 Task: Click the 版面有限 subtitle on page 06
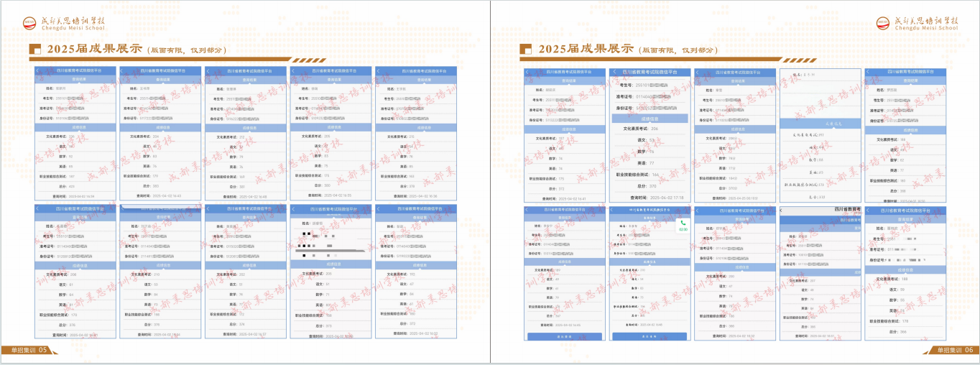678,51
